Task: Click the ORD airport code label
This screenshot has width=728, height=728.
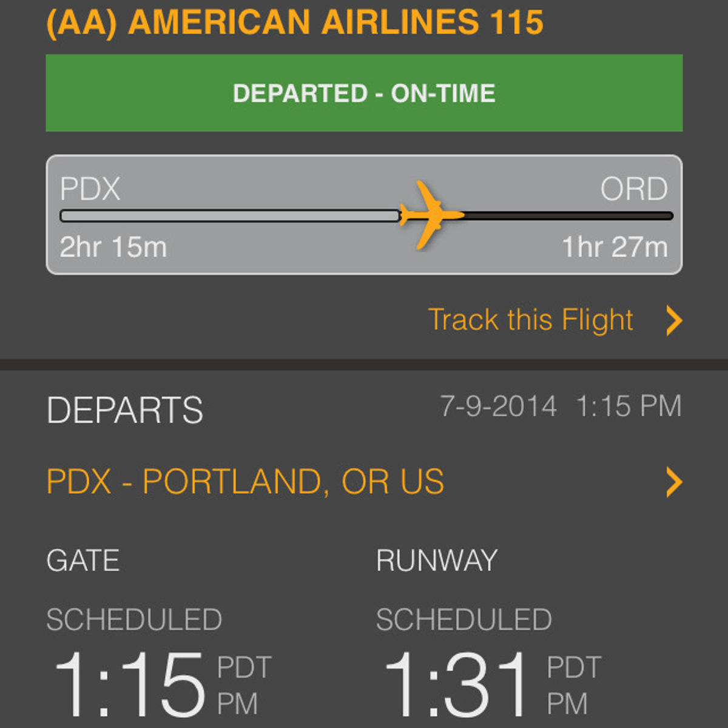Action: click(635, 189)
